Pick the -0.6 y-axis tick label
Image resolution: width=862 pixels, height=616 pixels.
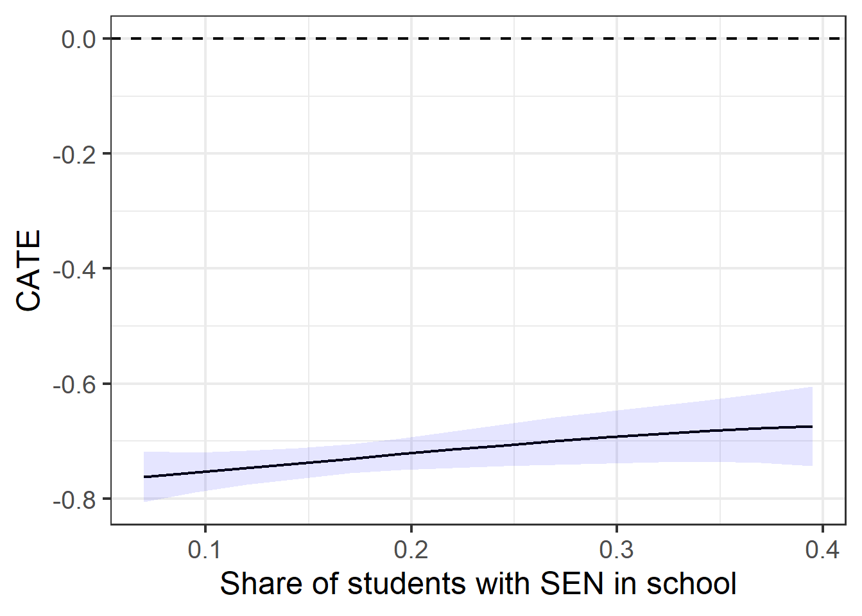click(74, 385)
